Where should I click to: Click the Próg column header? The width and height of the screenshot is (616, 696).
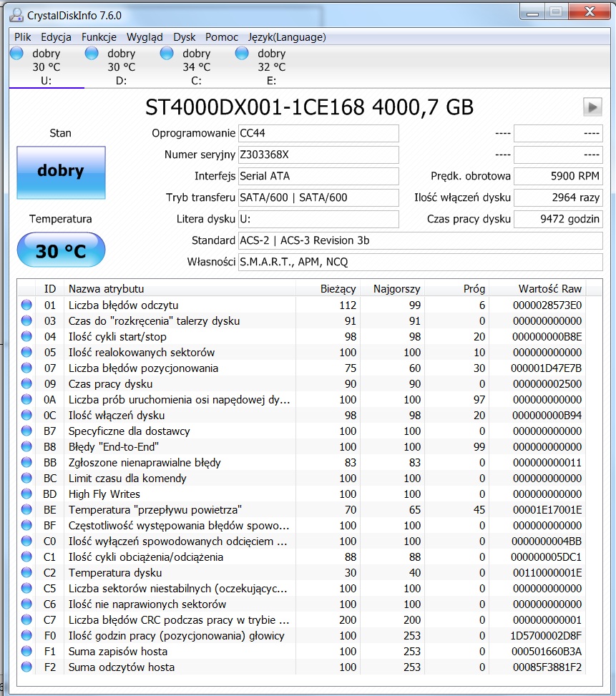pos(456,288)
